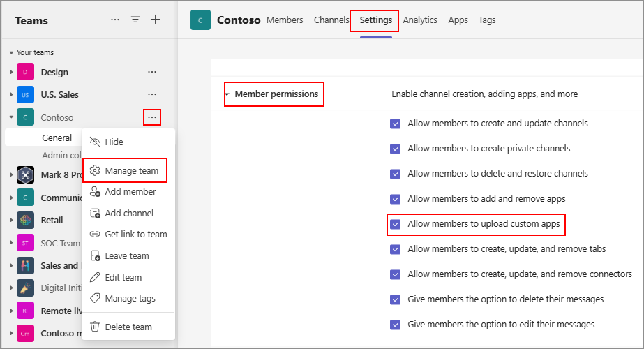
Task: Open more options ellipsis in Teams header
Action: tap(115, 20)
